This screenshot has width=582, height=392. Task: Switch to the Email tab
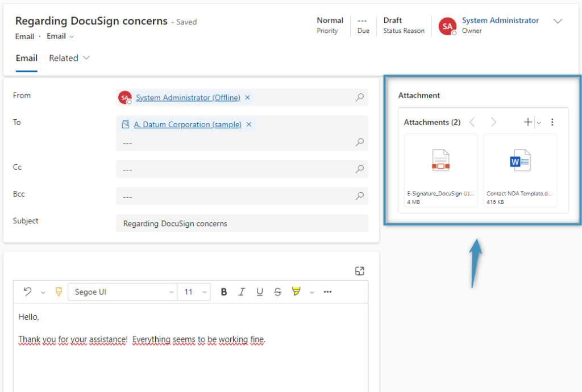(x=26, y=58)
